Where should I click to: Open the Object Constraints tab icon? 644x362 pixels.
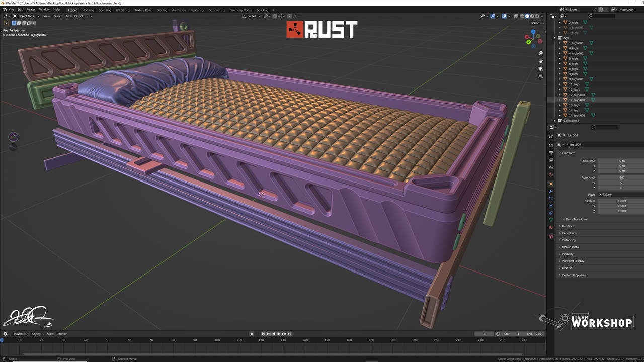[x=551, y=213]
